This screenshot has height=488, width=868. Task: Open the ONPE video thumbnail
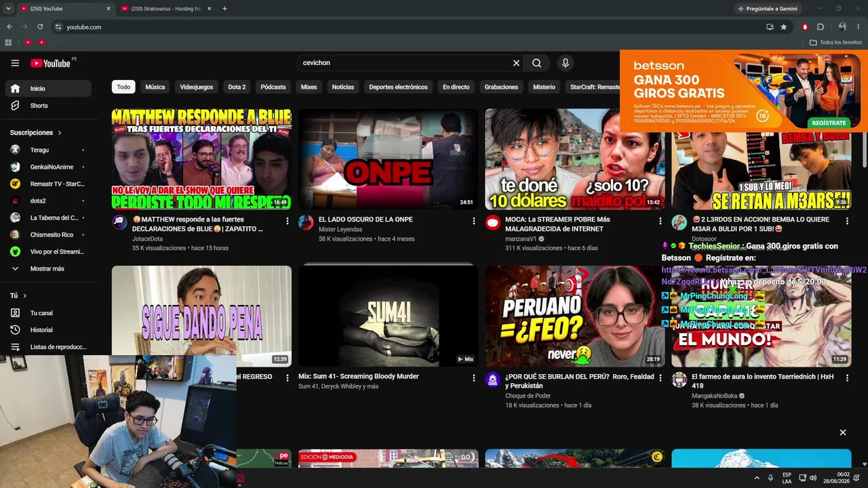(389, 159)
